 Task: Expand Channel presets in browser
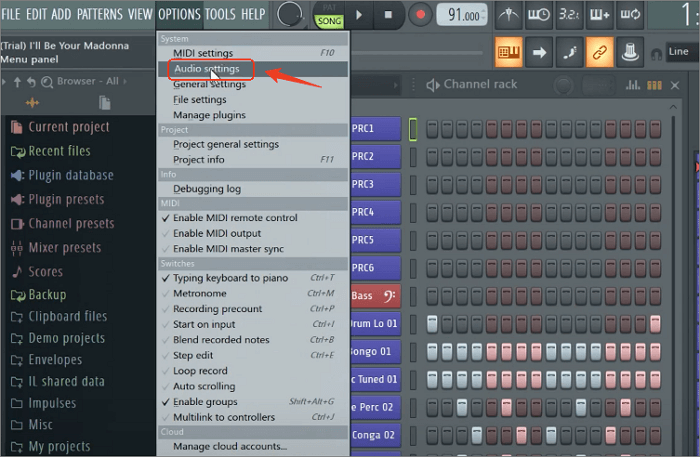tap(62, 224)
